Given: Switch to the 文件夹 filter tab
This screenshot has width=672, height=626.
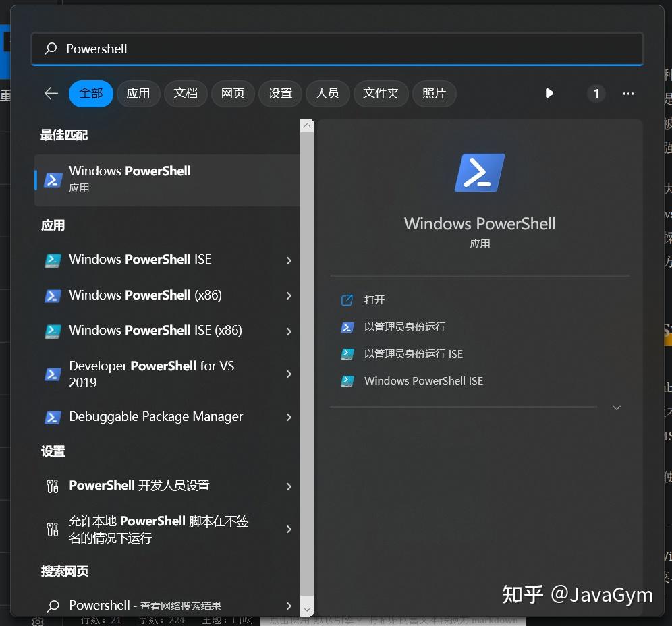Looking at the screenshot, I should (x=381, y=93).
